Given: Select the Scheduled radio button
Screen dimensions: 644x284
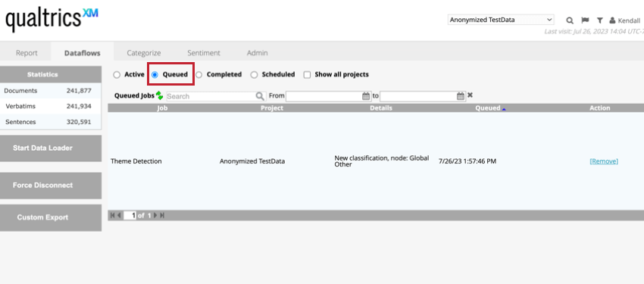Looking at the screenshot, I should (x=255, y=75).
